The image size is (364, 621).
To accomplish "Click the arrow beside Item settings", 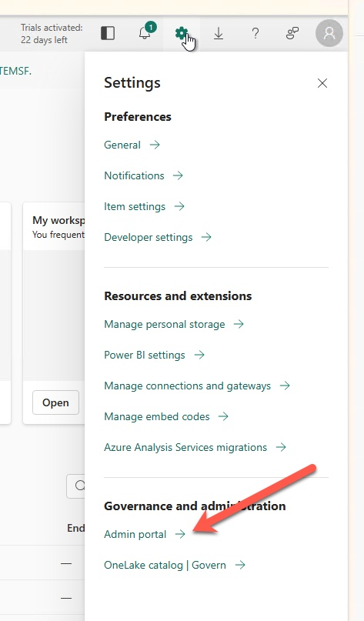I will pos(179,206).
